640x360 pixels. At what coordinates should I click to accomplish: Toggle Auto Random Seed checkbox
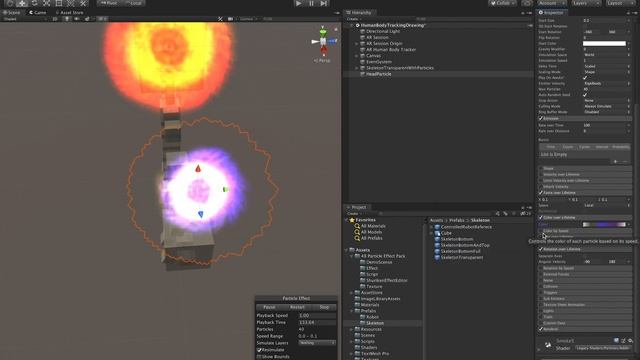[x=585, y=95]
